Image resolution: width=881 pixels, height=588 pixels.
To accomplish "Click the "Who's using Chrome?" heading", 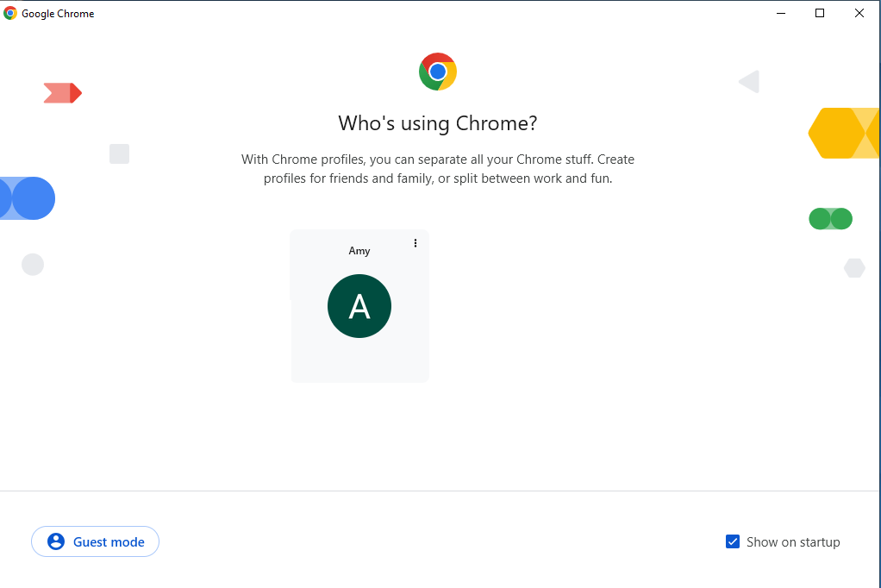I will coord(438,123).
